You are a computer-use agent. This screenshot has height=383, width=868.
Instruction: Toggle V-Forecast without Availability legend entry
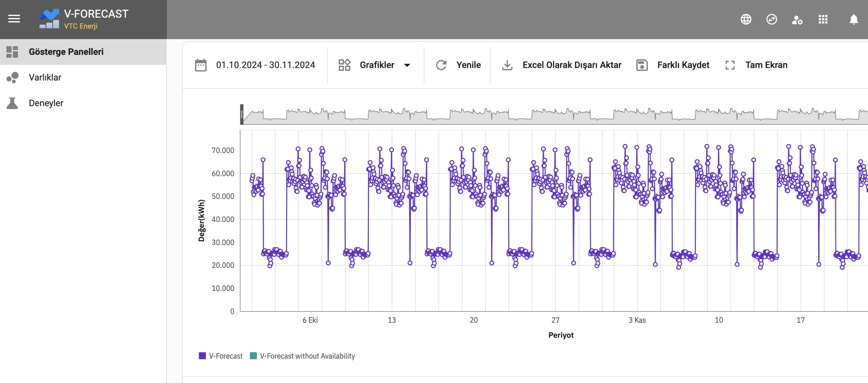pos(307,356)
